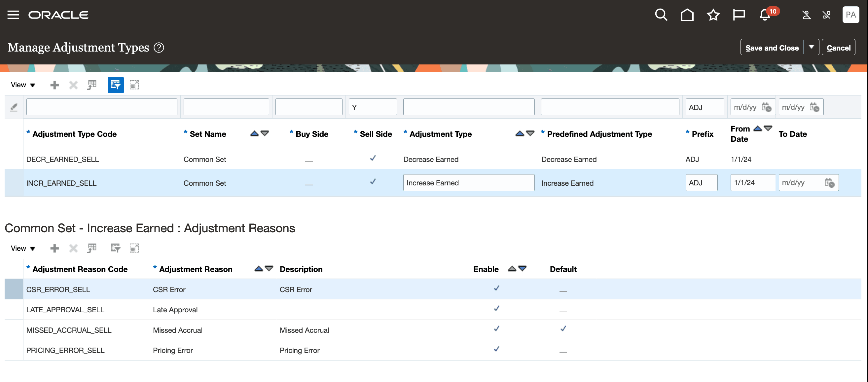This screenshot has height=382, width=868.
Task: Click the Home icon in header
Action: (x=687, y=15)
